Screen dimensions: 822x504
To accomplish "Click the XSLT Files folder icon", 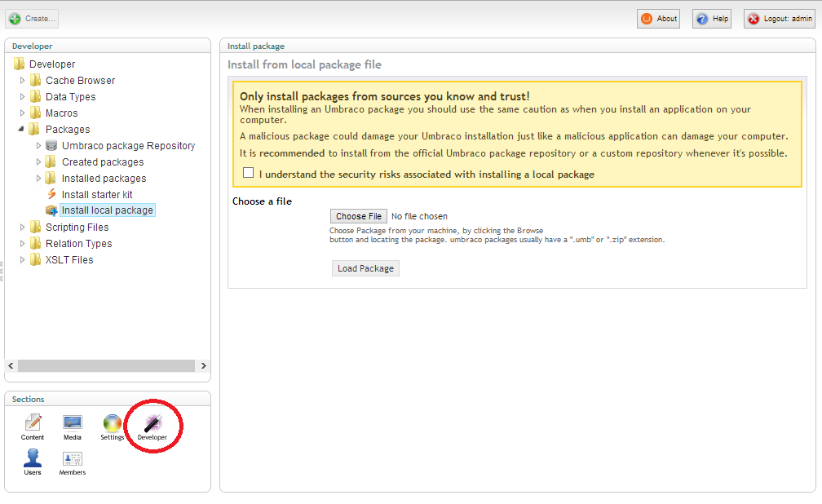I will click(x=36, y=259).
